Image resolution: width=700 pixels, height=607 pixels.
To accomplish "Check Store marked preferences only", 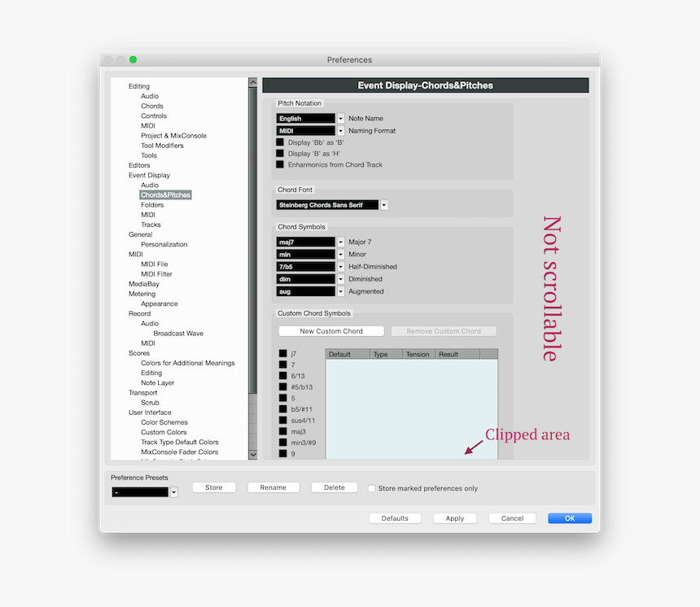I will coord(372,488).
